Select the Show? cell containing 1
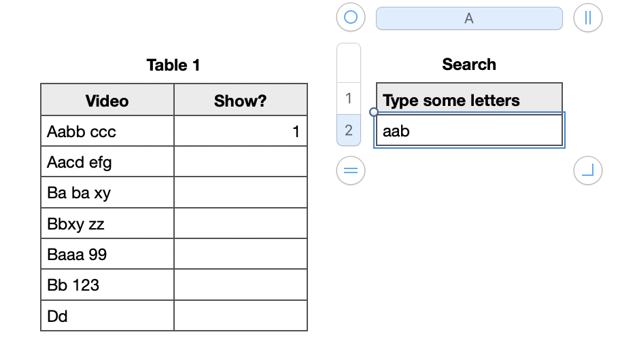Screen dimensions: 620x364 (241, 132)
